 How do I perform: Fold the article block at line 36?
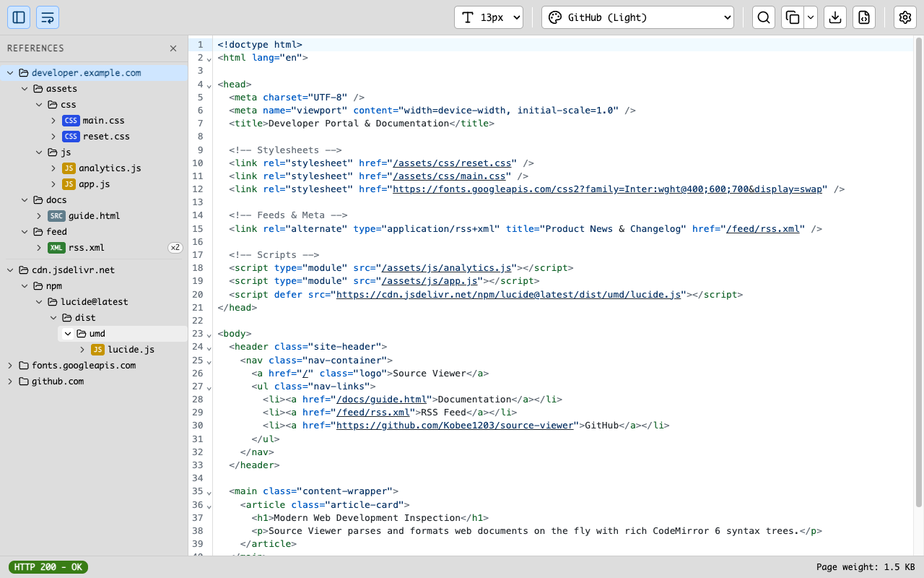click(x=209, y=505)
